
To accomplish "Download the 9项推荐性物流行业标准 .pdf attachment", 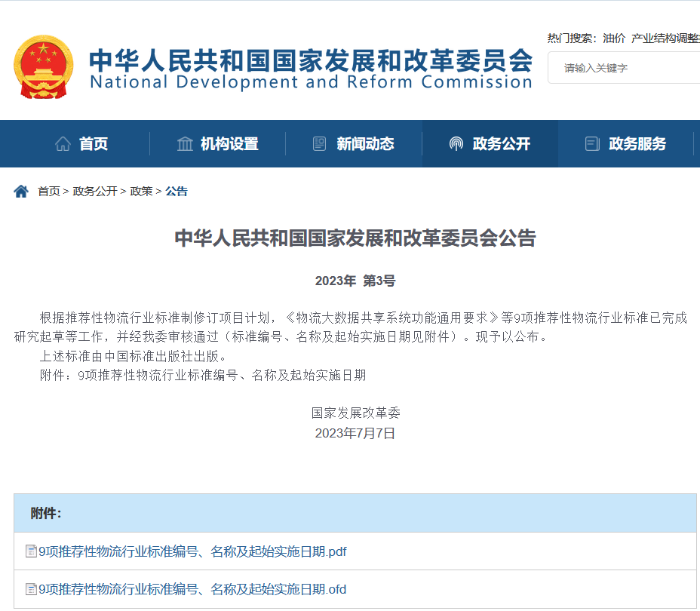I will [x=192, y=551].
